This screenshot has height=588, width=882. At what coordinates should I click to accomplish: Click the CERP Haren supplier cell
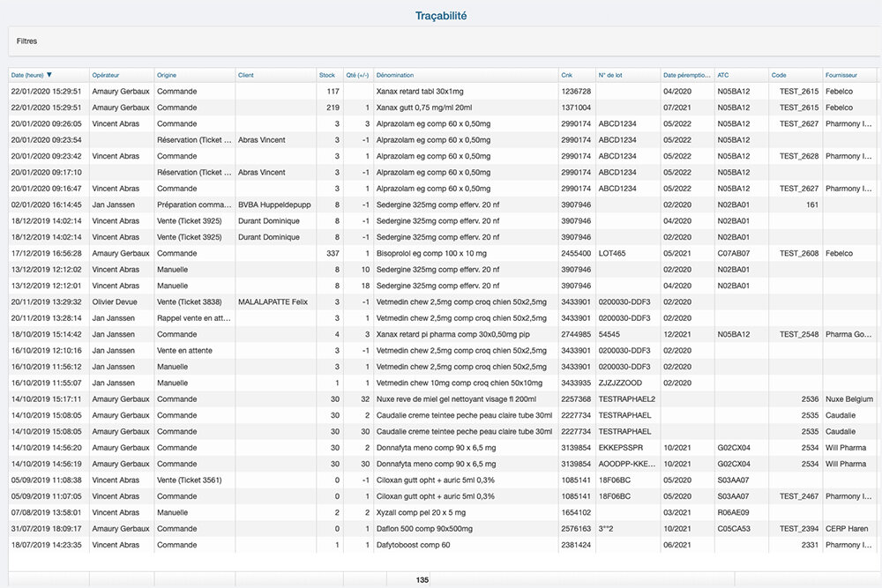pos(847,529)
